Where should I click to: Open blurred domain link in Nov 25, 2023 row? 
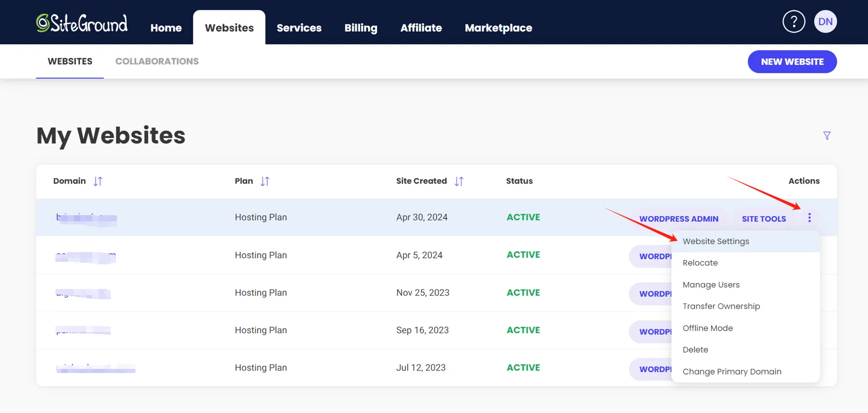tap(83, 294)
